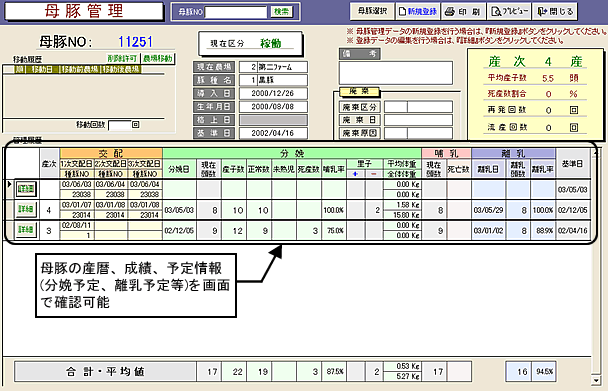Click the 離乳 column group header

click(513, 153)
